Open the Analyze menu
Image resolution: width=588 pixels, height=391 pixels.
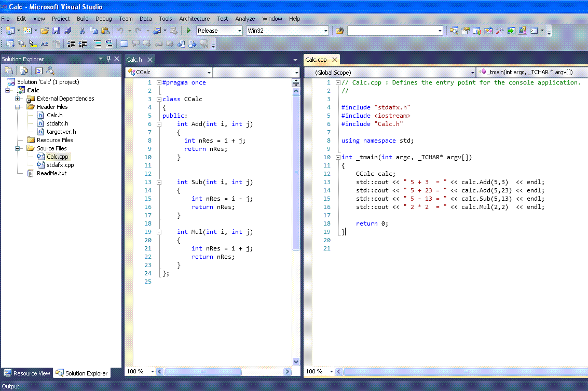point(245,19)
